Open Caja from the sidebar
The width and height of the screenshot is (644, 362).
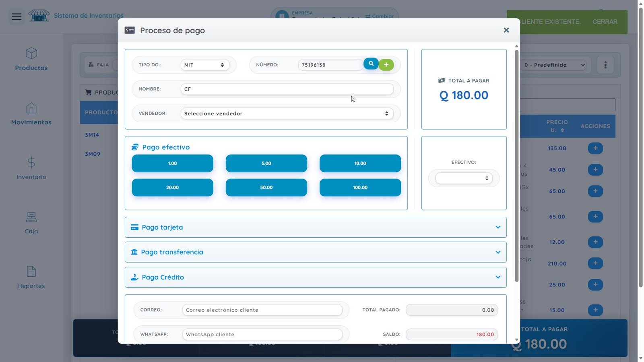coord(31,223)
